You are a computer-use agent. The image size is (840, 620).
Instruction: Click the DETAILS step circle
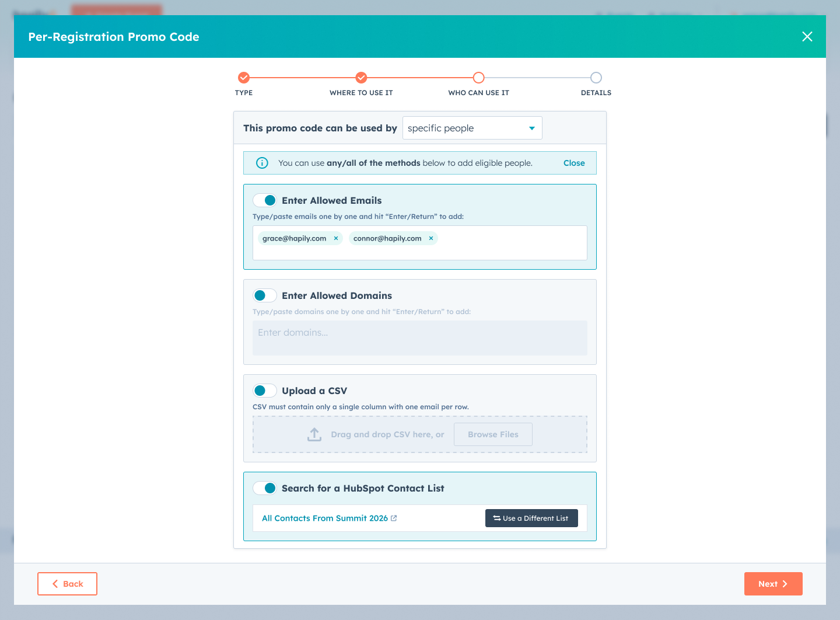(x=596, y=78)
